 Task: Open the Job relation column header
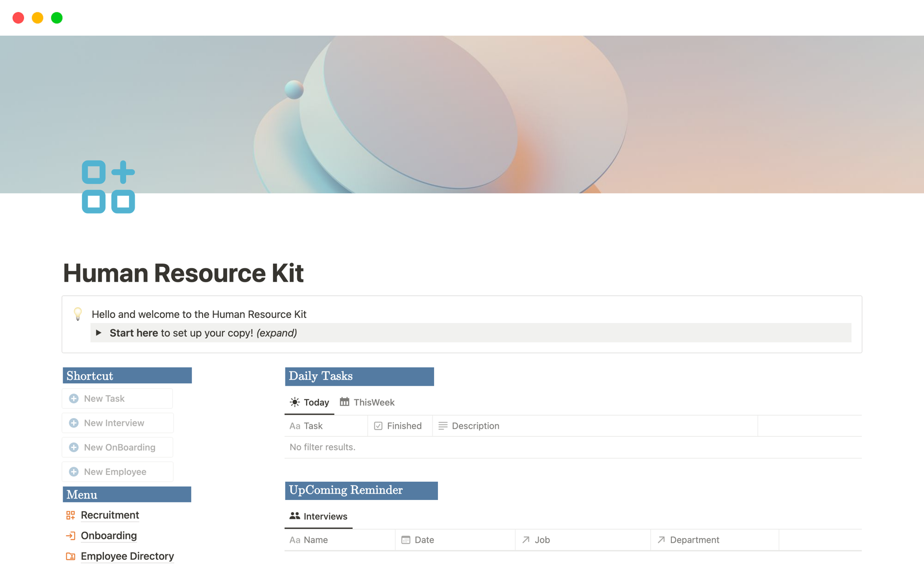[542, 539]
